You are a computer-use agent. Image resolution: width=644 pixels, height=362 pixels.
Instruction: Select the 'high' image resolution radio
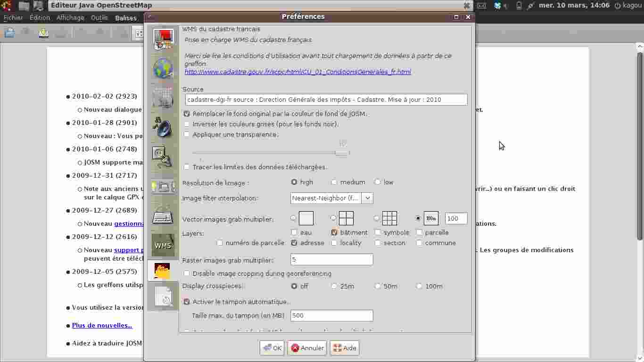pyautogui.click(x=294, y=182)
